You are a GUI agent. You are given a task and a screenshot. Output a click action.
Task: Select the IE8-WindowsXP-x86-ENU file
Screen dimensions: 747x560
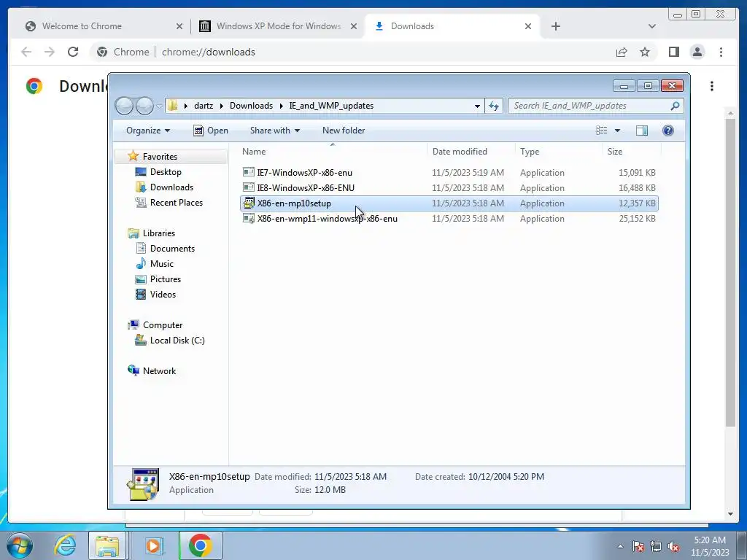click(449, 188)
